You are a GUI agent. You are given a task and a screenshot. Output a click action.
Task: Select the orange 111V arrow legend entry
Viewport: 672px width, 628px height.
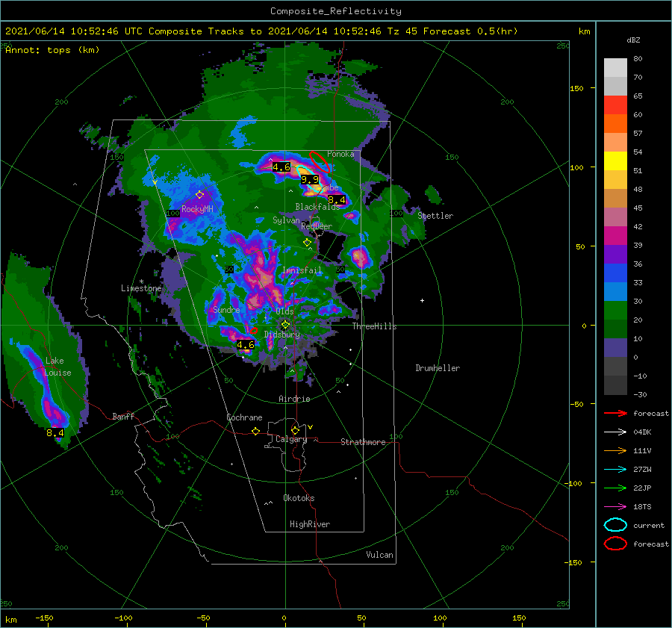click(x=615, y=450)
